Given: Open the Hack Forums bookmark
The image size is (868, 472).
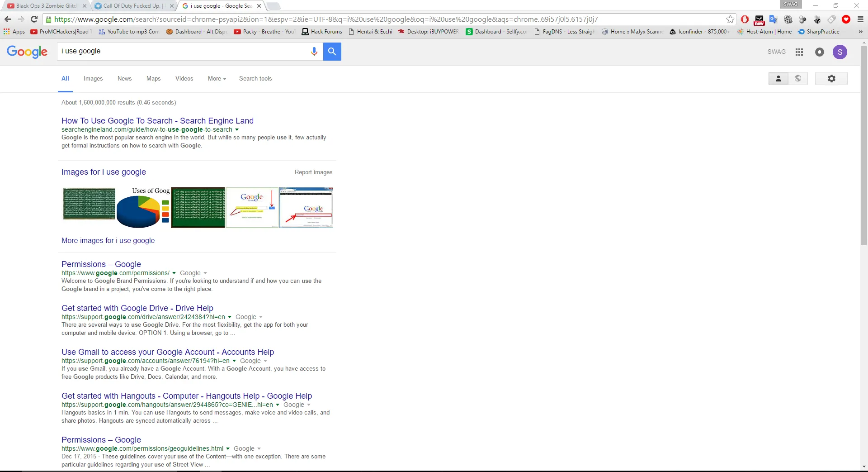Looking at the screenshot, I should pyautogui.click(x=322, y=32).
